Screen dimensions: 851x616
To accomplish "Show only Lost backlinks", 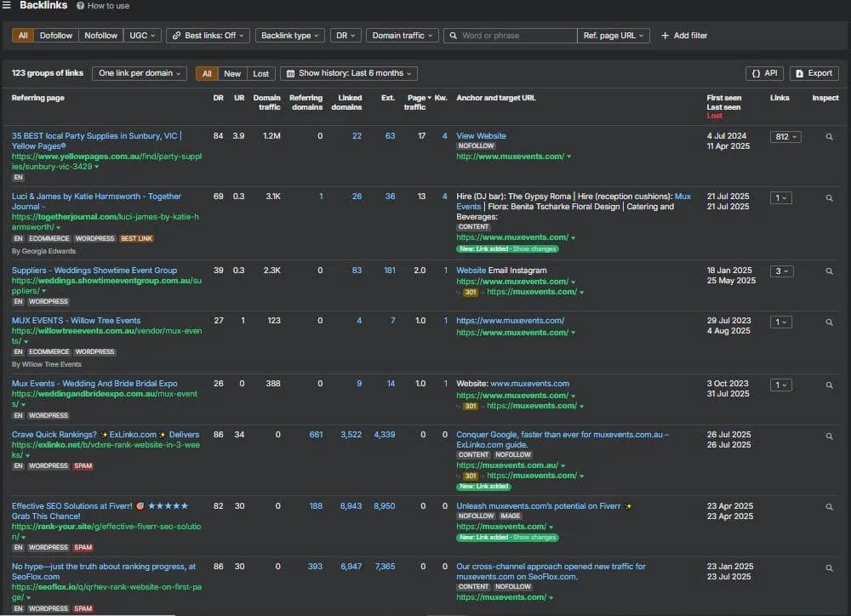I will 261,73.
